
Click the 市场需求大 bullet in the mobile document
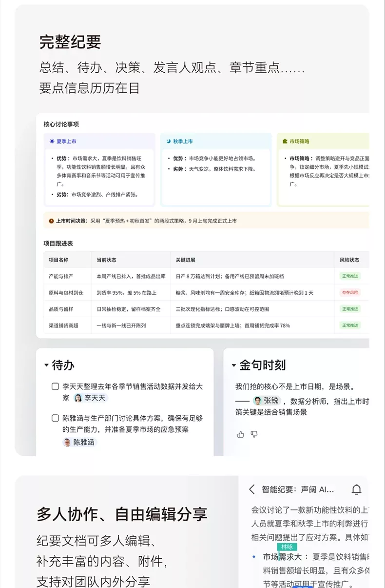(282, 557)
